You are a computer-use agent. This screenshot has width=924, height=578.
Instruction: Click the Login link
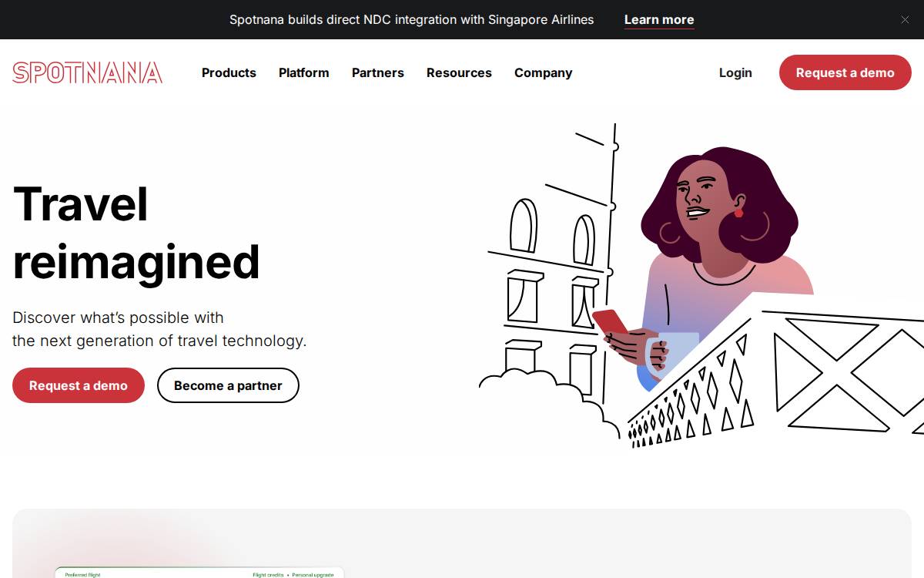tap(735, 72)
